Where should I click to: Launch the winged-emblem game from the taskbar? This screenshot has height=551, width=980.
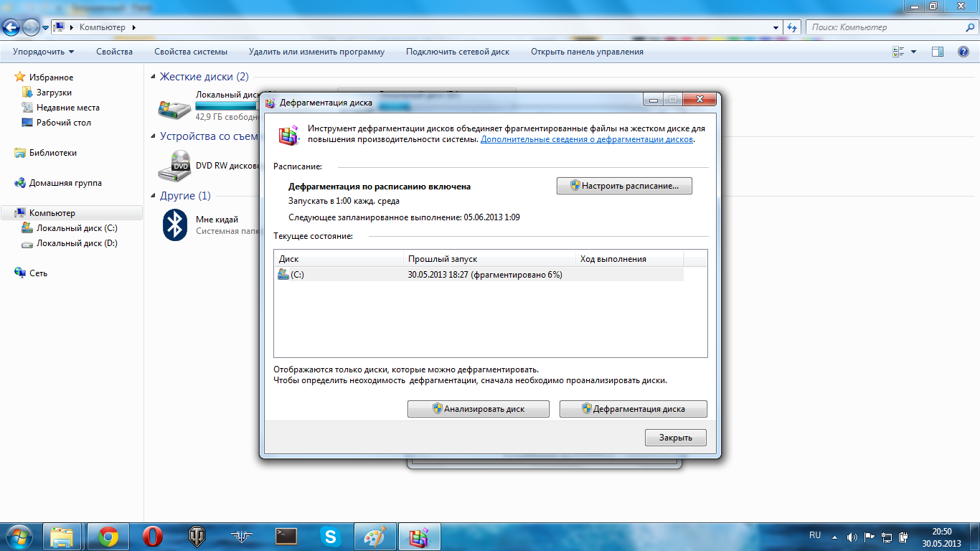click(242, 537)
